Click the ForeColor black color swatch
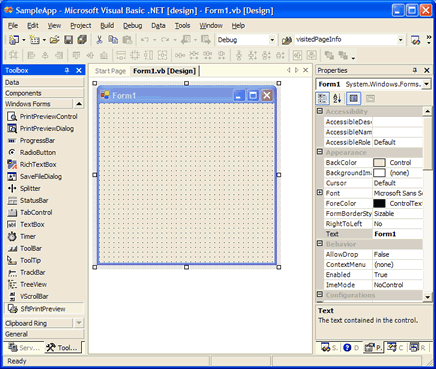 pos(379,203)
